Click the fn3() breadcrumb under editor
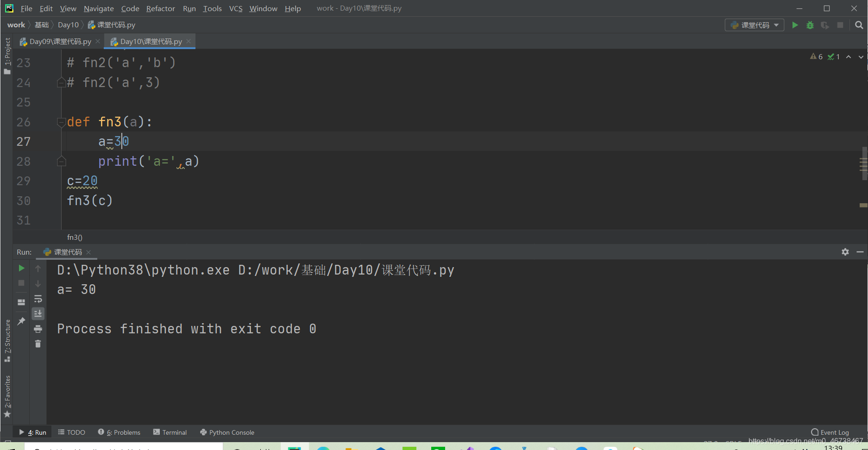Image resolution: width=868 pixels, height=450 pixels. [75, 237]
